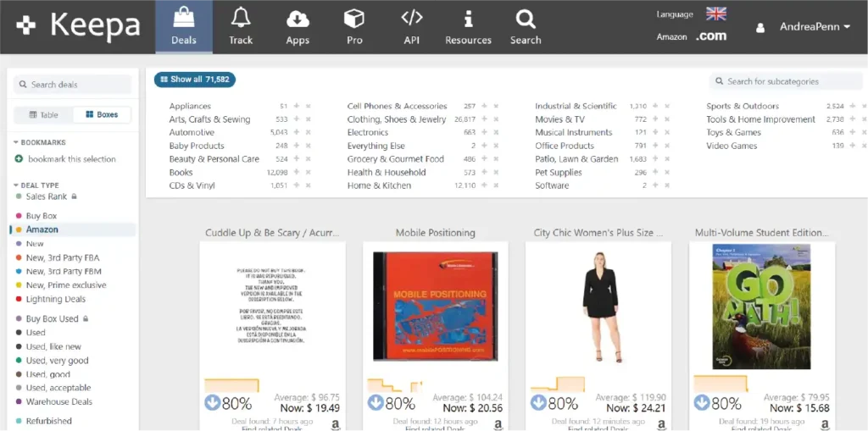Click Search for subcategories field
The image size is (868, 431).
[x=786, y=81]
